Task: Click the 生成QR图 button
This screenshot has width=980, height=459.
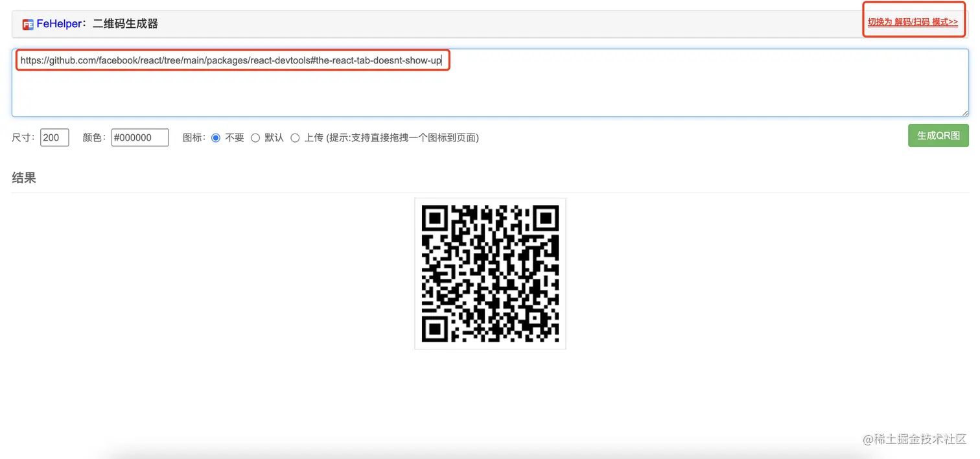Action: [938, 135]
